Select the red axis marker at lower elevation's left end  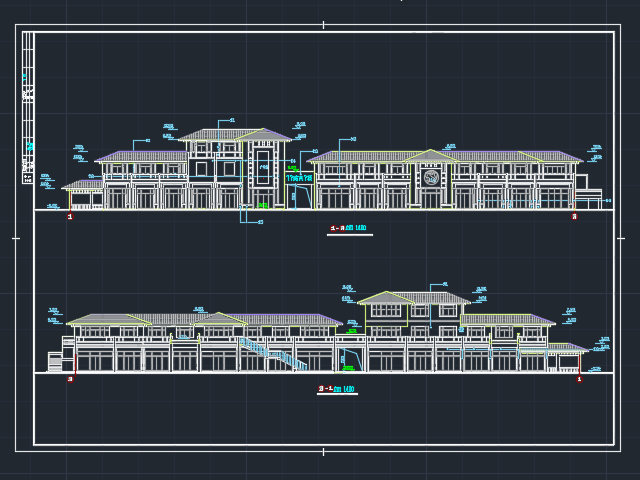[70, 379]
